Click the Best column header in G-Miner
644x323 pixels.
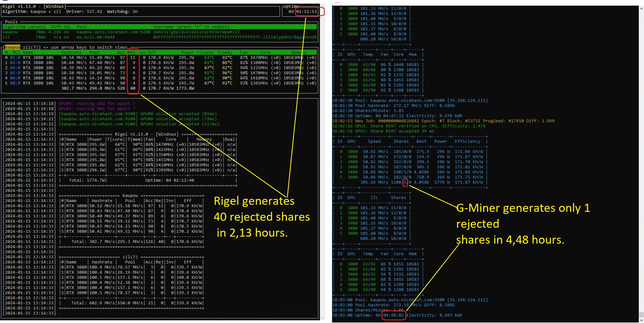pos(421,142)
